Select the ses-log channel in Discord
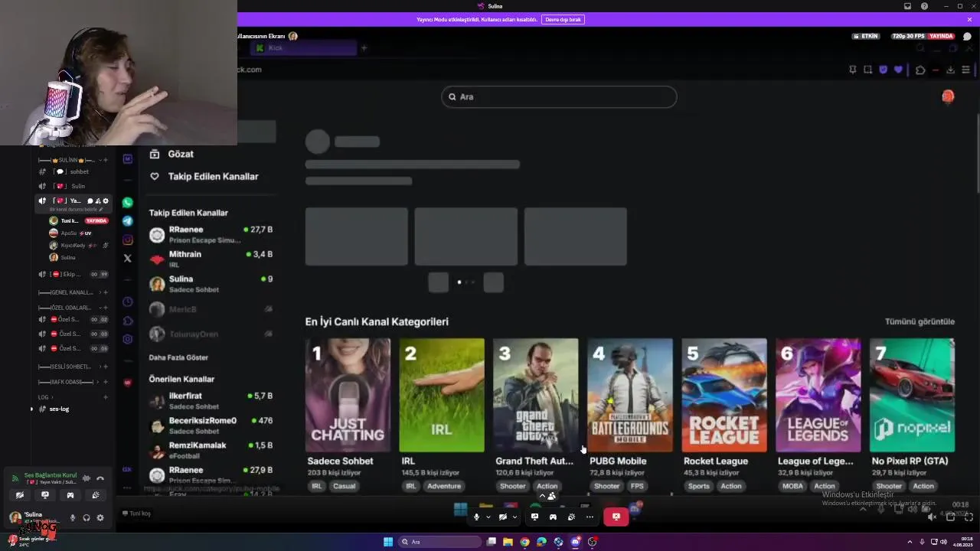Viewport: 980px width, 551px height. (73, 409)
